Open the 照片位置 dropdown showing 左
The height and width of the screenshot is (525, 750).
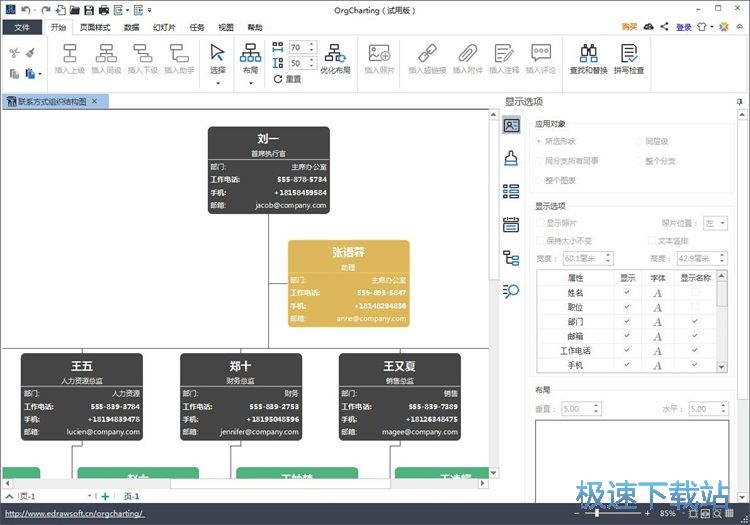[715, 223]
